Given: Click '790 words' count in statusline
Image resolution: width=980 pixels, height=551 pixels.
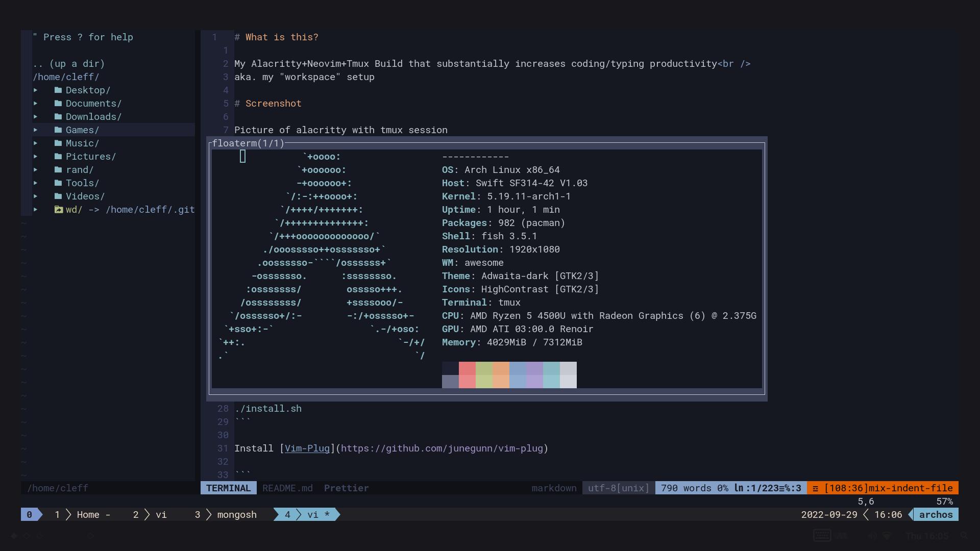Looking at the screenshot, I should 686,488.
